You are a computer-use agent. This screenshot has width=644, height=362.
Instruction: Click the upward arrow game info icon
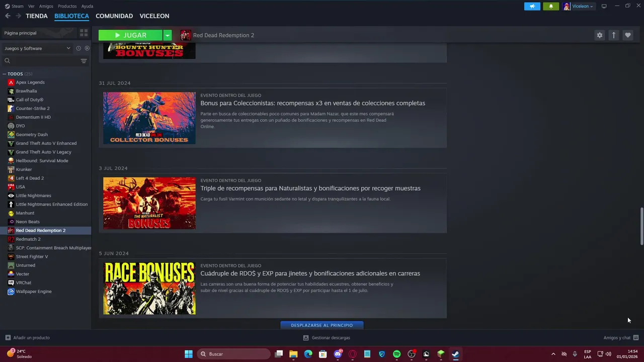613,35
